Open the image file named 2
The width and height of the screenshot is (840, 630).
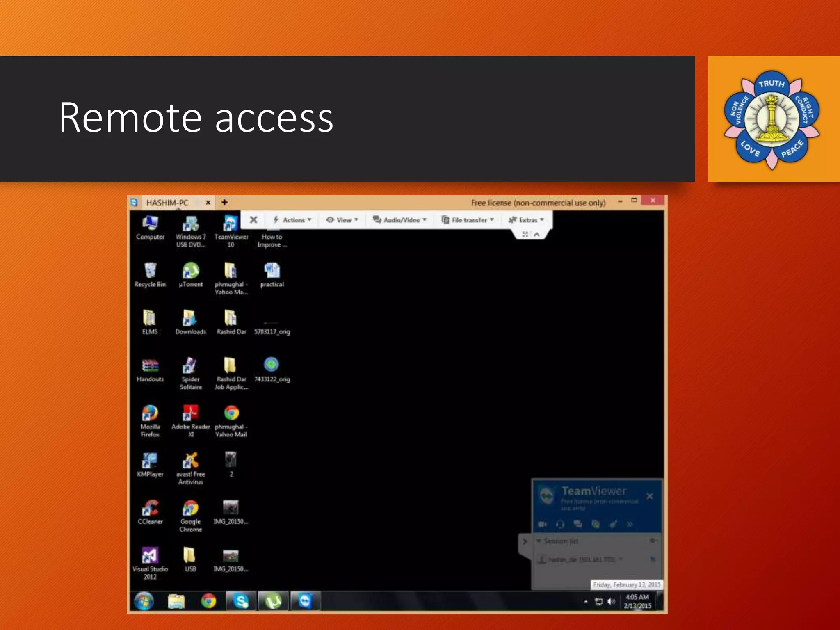231,465
